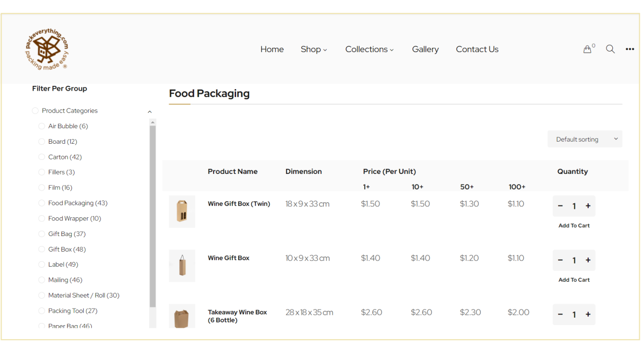The width and height of the screenshot is (644, 360).
Task: Open the search magnifier icon
Action: (x=610, y=49)
